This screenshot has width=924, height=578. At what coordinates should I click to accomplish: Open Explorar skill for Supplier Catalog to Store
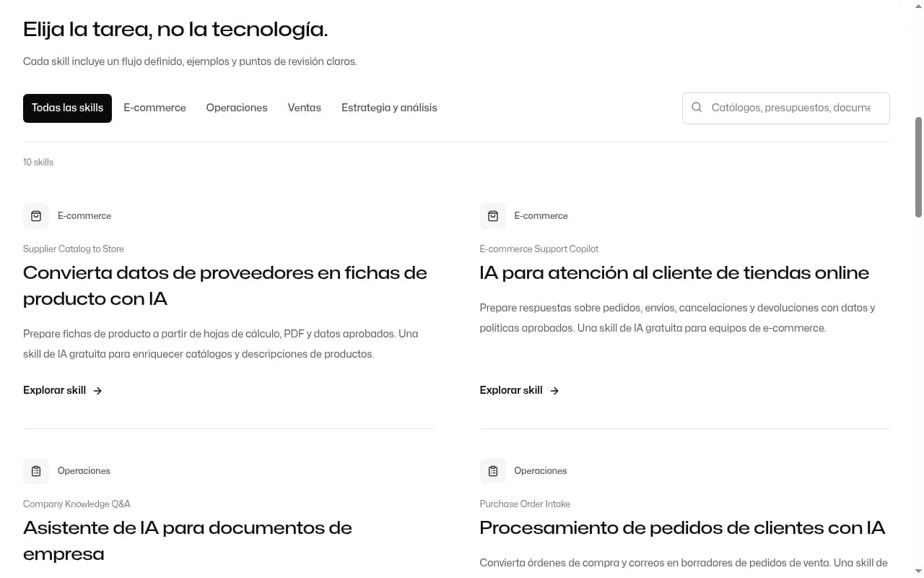63,390
